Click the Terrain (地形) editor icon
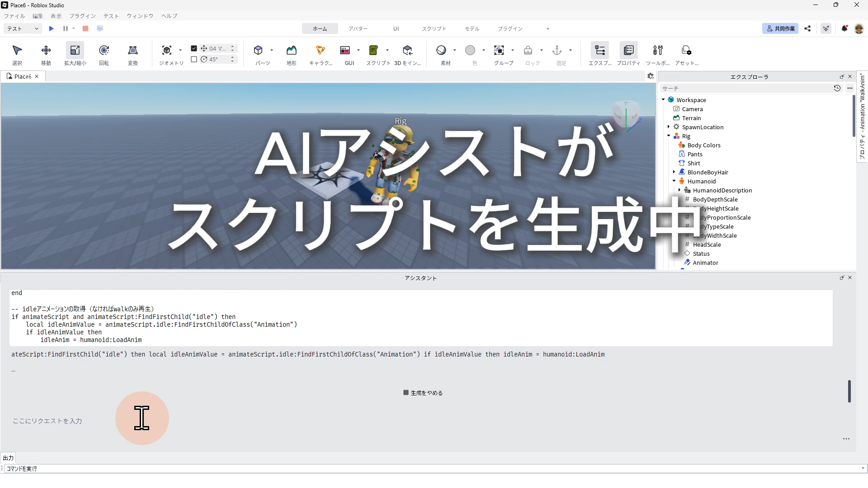 [x=291, y=51]
